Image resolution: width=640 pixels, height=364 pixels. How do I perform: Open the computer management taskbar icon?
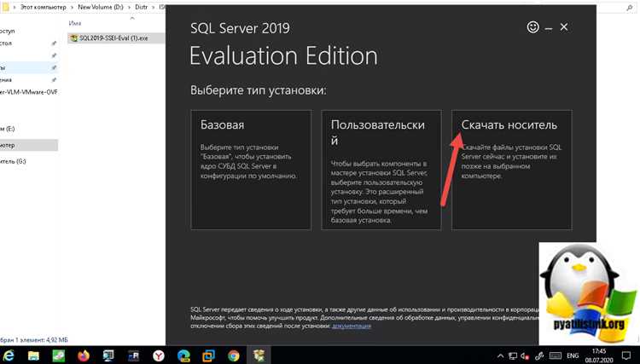coord(108,355)
